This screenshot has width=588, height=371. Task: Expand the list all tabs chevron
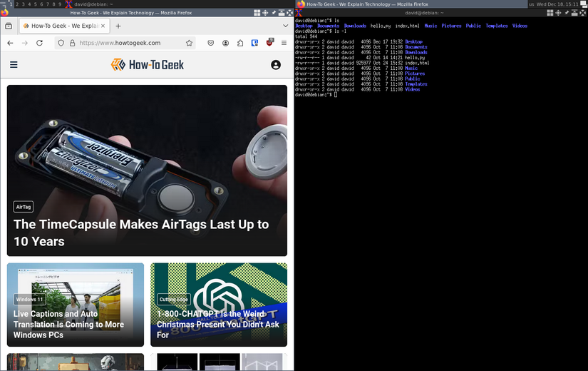click(x=285, y=26)
